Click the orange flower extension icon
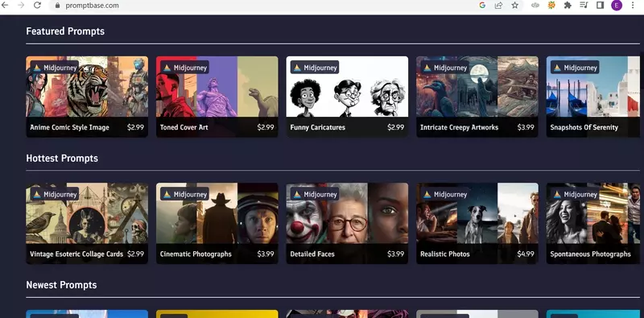 (x=551, y=6)
